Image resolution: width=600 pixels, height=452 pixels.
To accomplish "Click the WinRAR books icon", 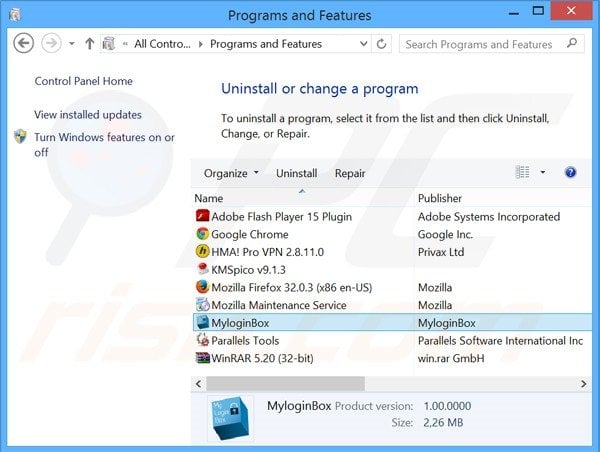I will [x=202, y=357].
